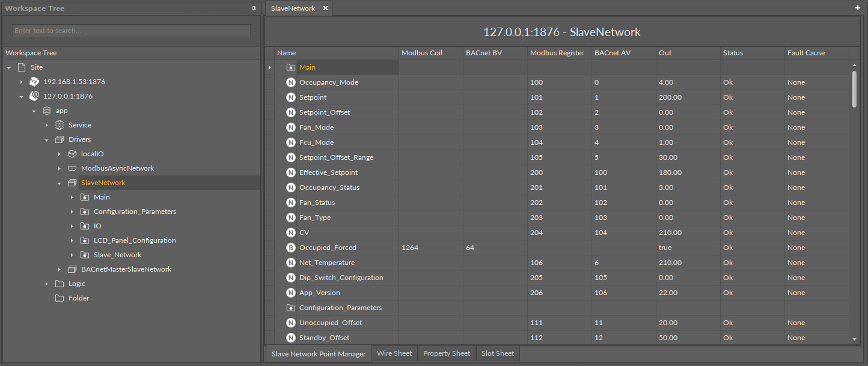
Task: Click the localIO driver icon
Action: (72, 154)
